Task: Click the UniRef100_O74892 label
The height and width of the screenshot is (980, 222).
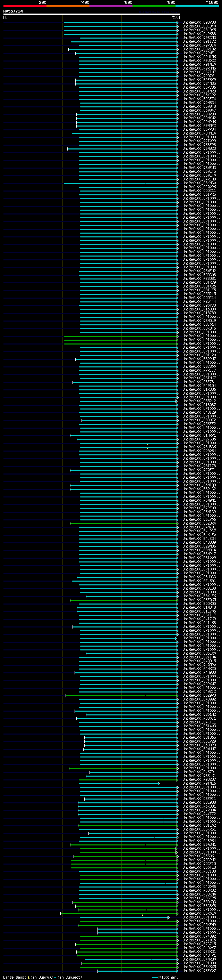Action: 199,936
